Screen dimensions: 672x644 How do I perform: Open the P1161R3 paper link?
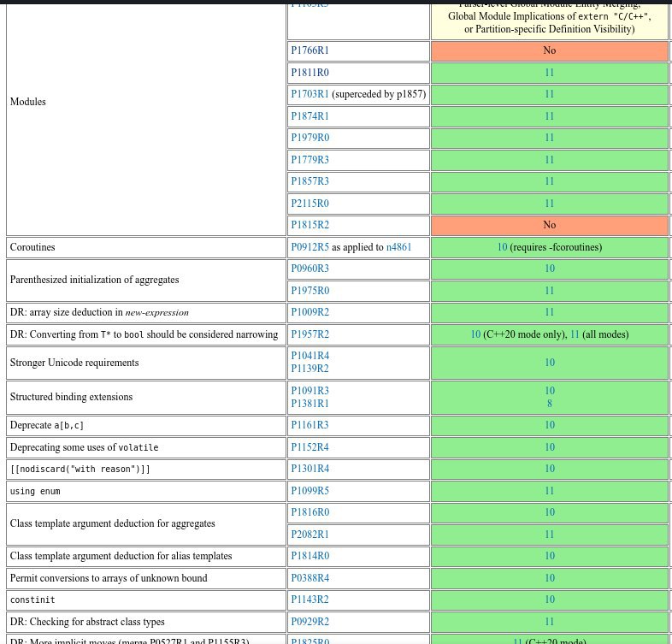pos(309,425)
